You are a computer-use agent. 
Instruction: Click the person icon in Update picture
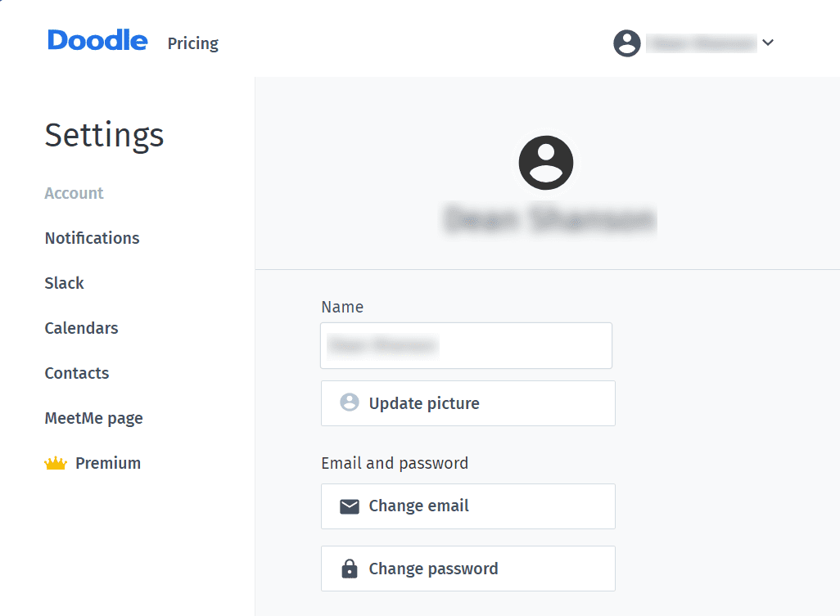point(350,402)
